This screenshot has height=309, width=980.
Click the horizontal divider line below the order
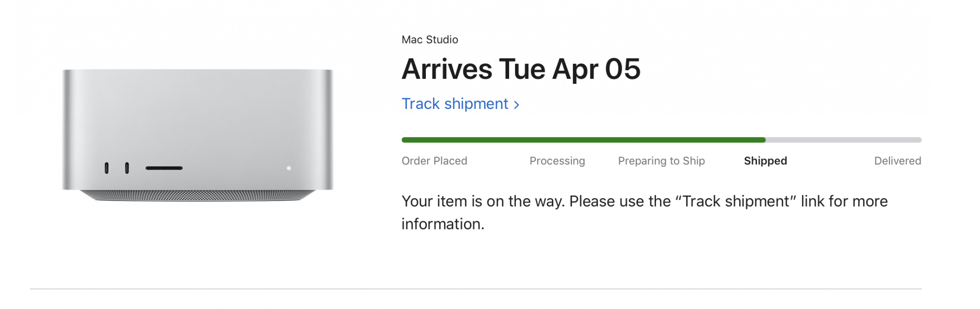point(475,289)
